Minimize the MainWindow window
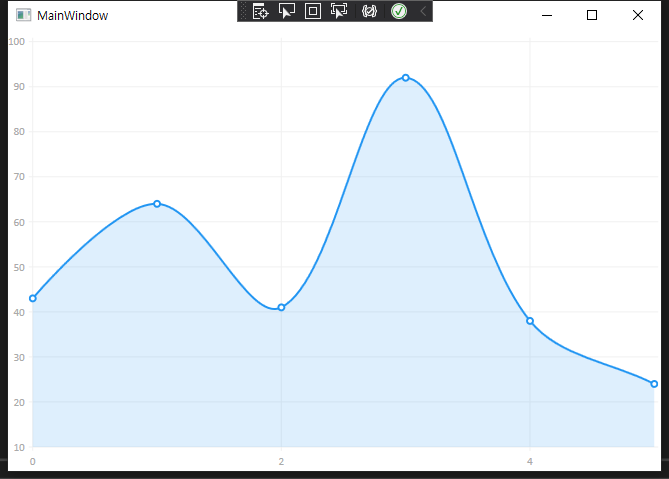The height and width of the screenshot is (479, 669). click(x=547, y=15)
